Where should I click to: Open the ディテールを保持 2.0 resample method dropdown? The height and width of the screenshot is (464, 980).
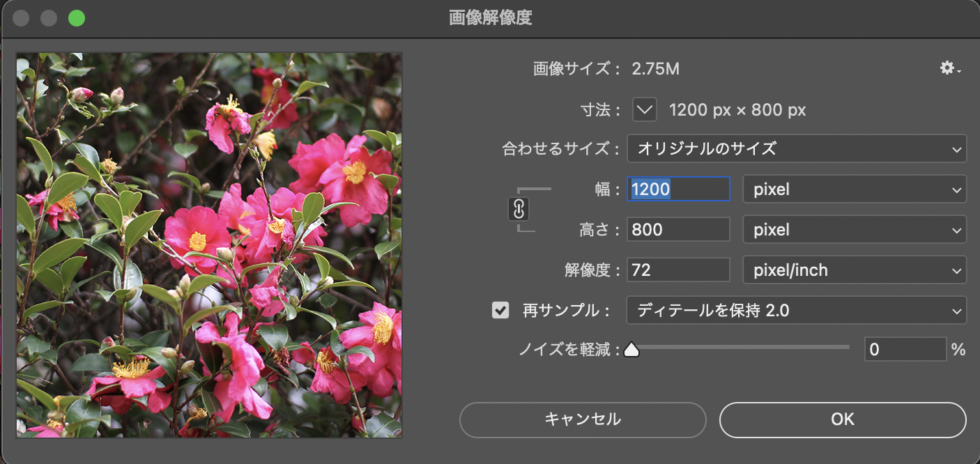796,310
